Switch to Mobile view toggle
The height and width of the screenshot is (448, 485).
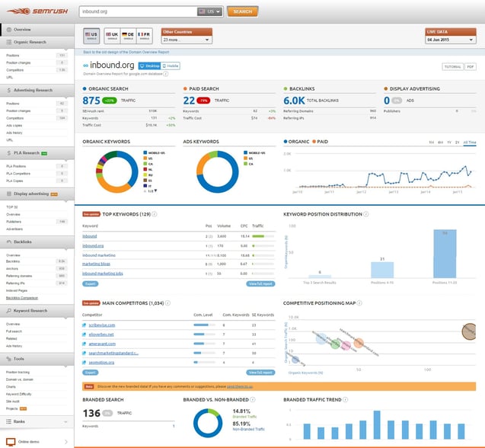(x=170, y=66)
